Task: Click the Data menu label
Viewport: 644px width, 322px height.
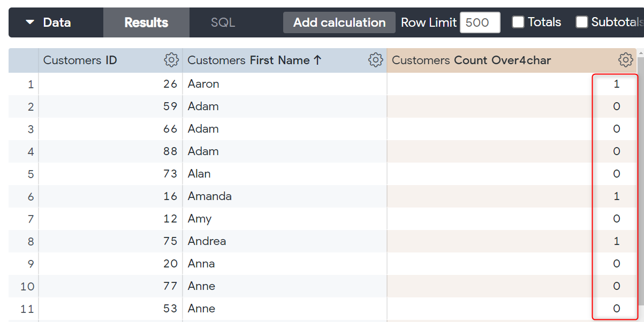Action: pyautogui.click(x=57, y=22)
